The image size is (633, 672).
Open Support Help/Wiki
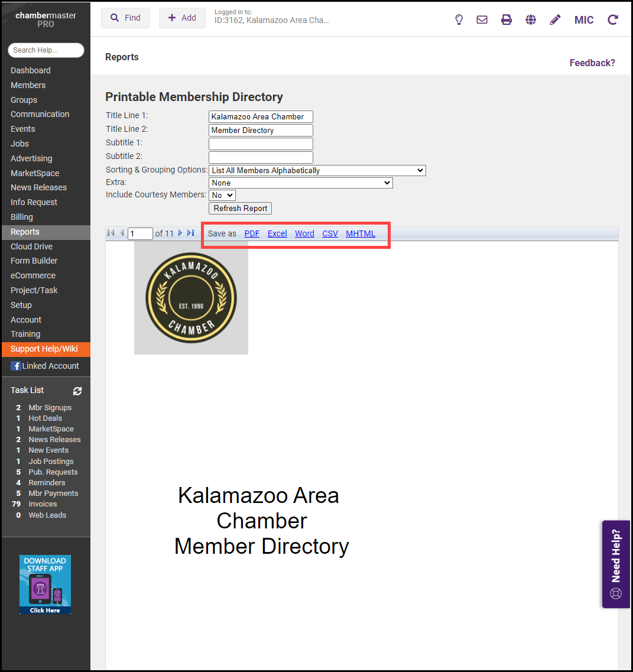[46, 349]
